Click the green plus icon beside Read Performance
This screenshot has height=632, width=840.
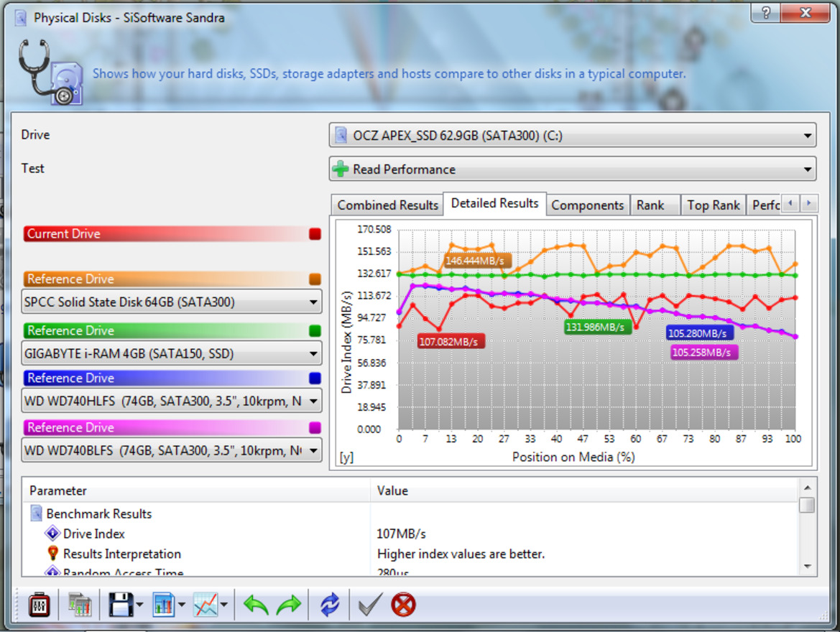[x=340, y=169]
